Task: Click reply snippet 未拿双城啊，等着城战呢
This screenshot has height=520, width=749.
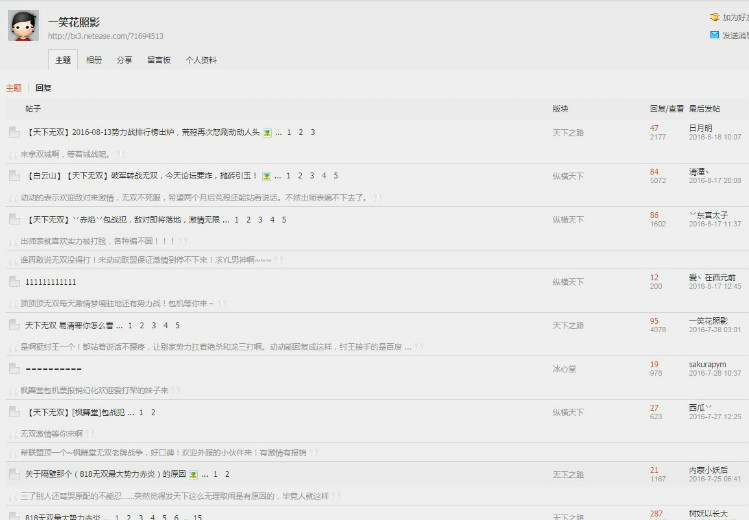Action: tap(65, 154)
